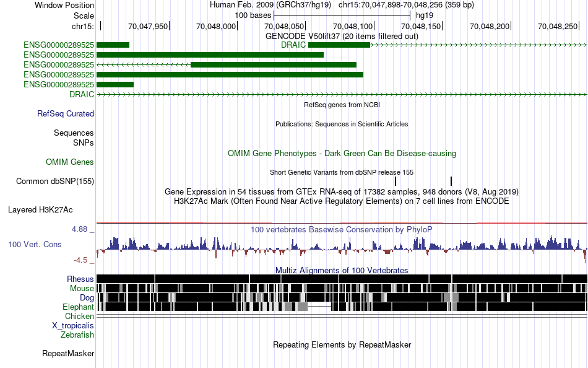Click the ENSG00000289525 label on DRAIC exon's row

pos(59,45)
